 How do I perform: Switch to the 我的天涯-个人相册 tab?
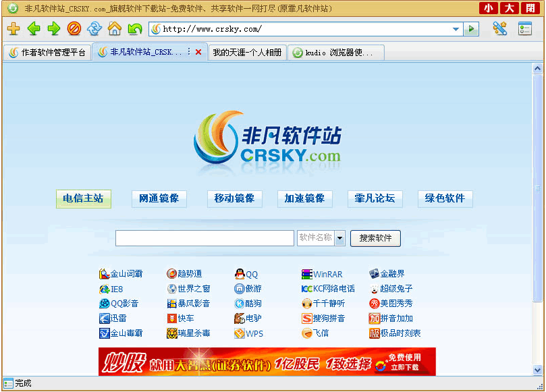(247, 53)
